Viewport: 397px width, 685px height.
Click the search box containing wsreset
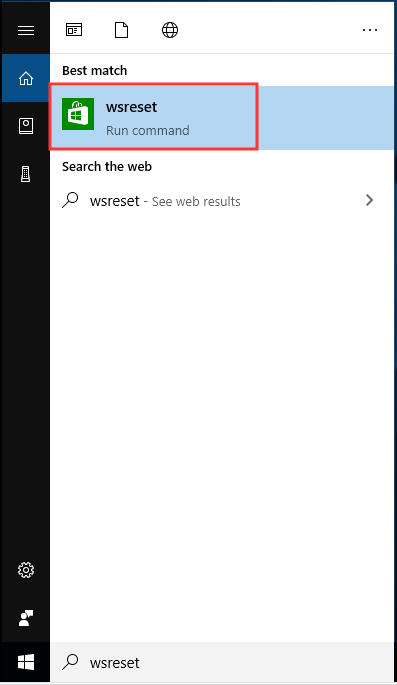pyautogui.click(x=222, y=662)
